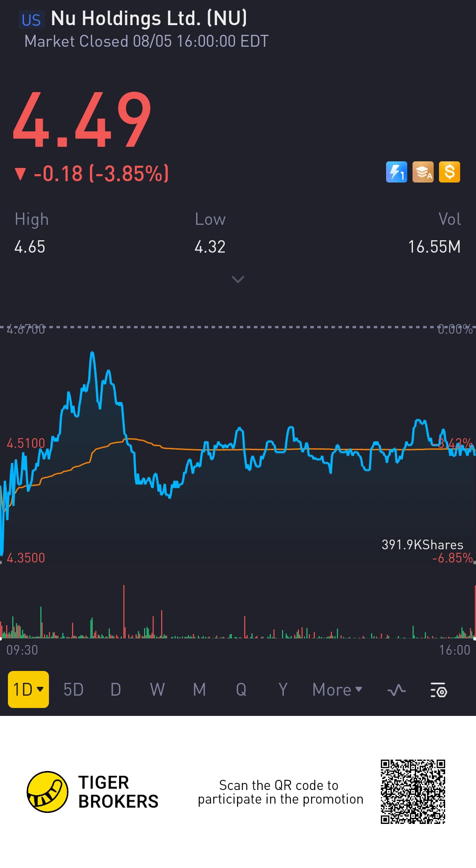Screen dimensions: 476x868
Task: Tap the promotion QR code
Action: (x=413, y=792)
